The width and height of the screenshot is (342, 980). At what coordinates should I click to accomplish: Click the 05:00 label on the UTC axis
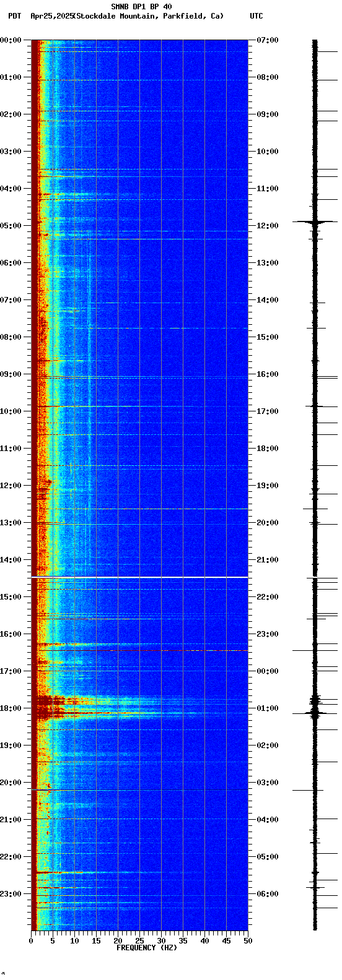click(268, 857)
